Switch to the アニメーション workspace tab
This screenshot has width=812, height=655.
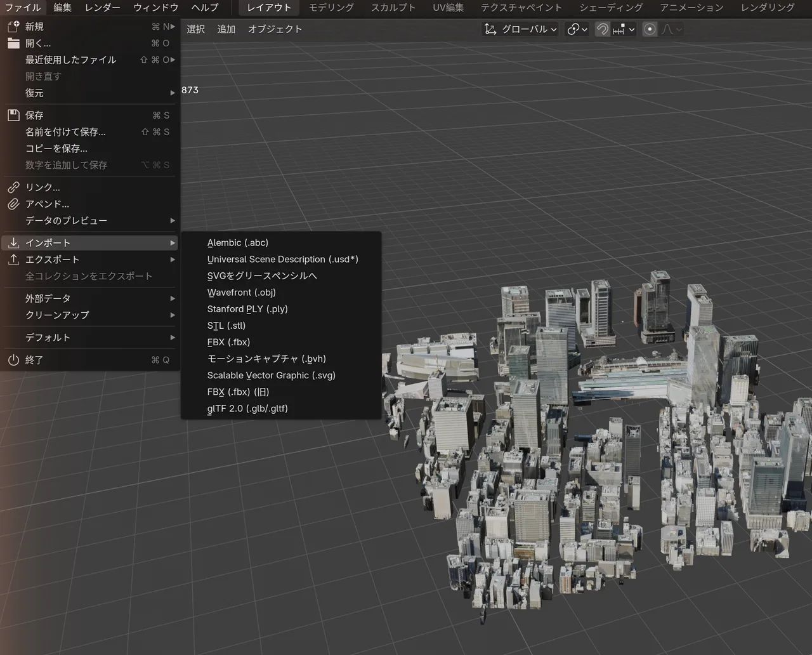[x=691, y=8]
